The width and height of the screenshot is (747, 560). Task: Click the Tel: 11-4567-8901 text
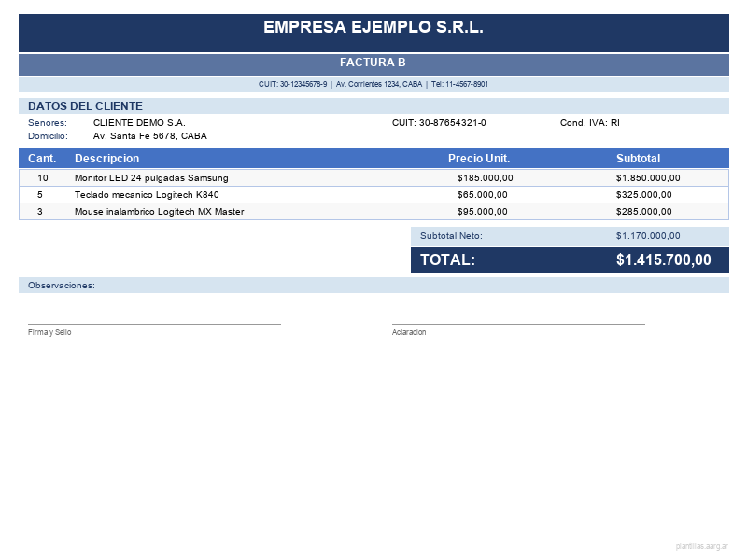[459, 84]
